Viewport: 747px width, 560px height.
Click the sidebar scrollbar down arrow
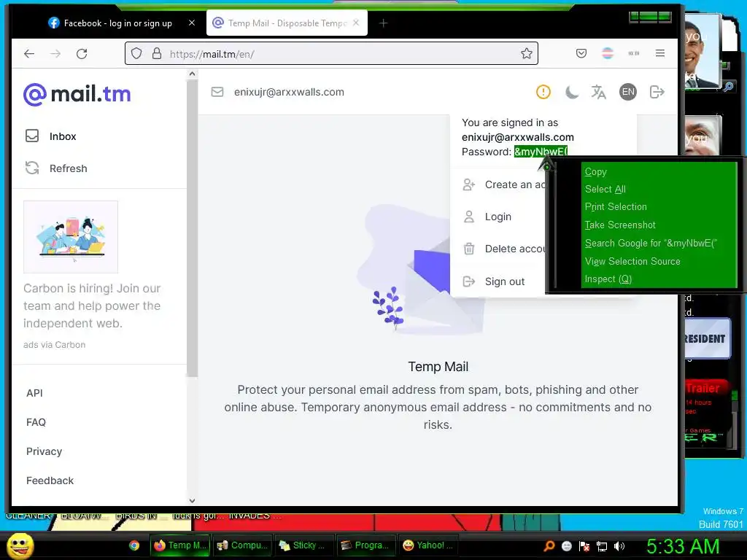(x=192, y=500)
